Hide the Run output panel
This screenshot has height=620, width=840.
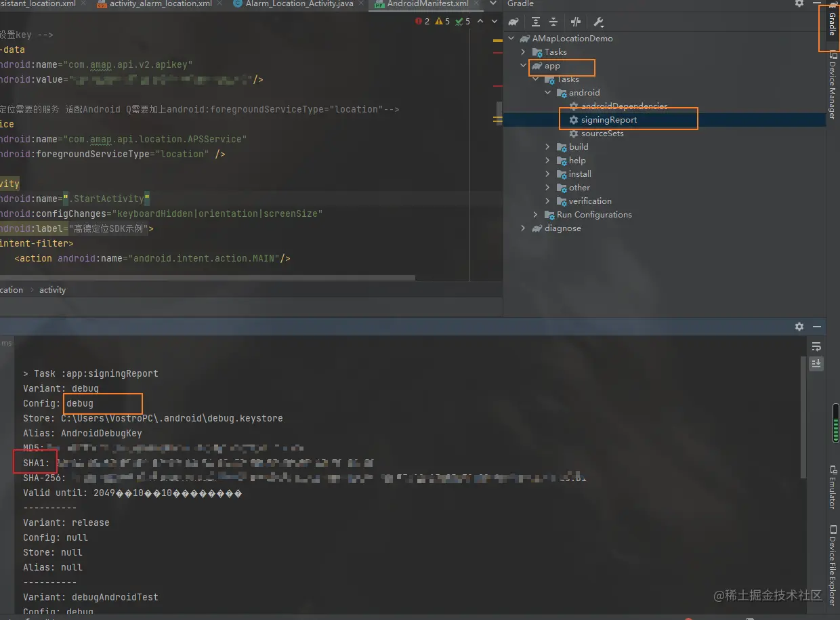click(x=817, y=327)
